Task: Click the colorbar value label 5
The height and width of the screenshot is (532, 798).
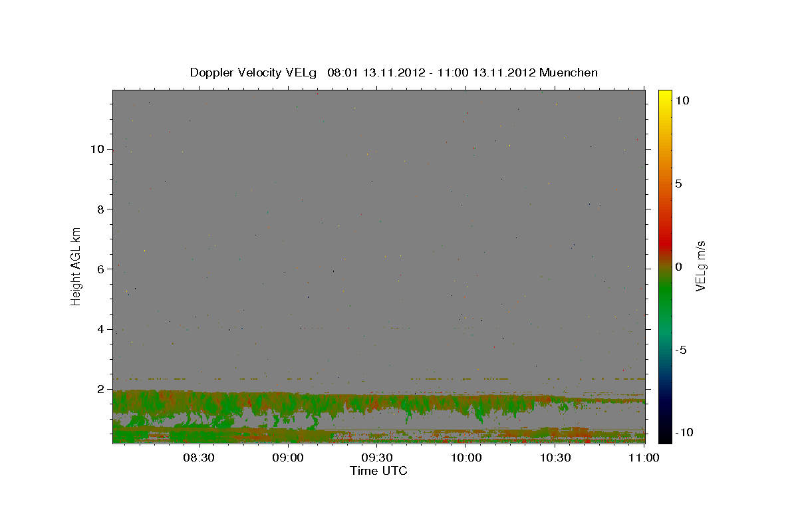Action: click(678, 184)
